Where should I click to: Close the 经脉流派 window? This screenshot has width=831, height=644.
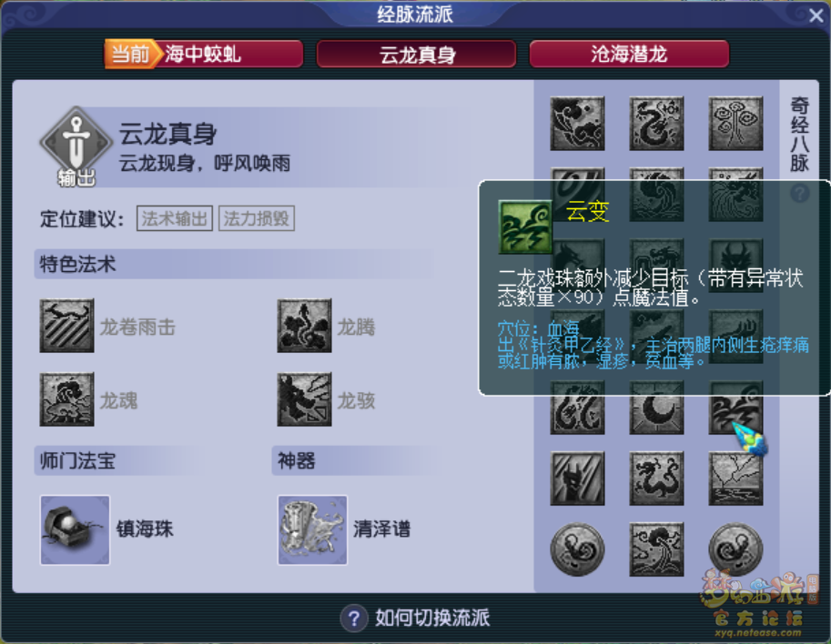[816, 15]
